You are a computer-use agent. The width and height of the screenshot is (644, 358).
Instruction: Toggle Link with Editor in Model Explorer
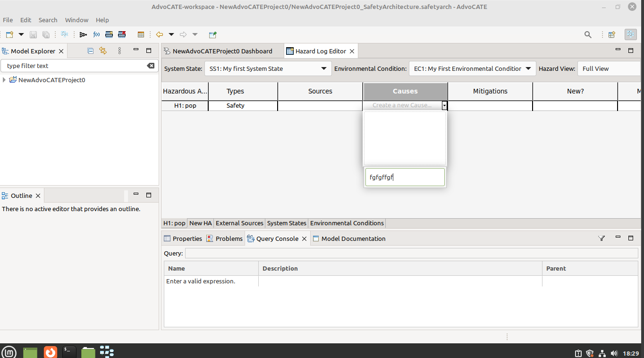[x=103, y=51]
